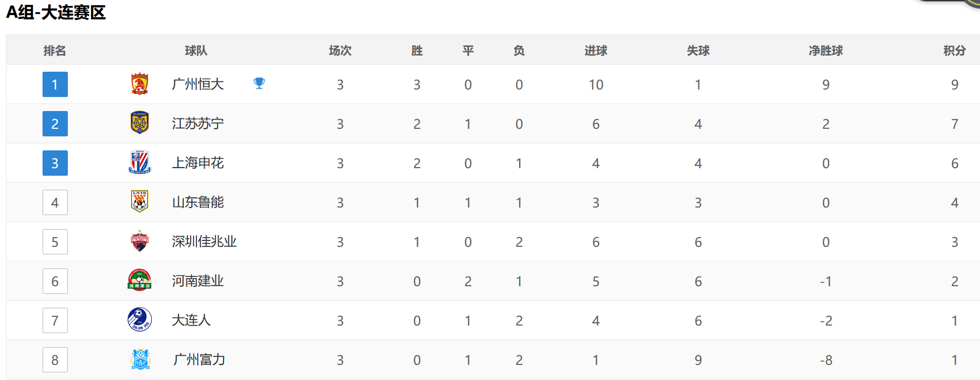Click the Dalian Pro team crest
The image size is (980, 380).
coord(140,320)
